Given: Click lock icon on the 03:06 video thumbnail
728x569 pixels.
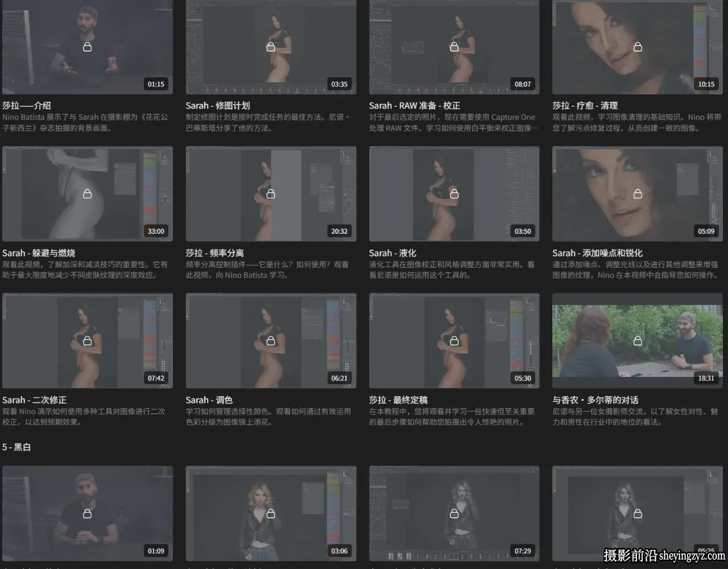Looking at the screenshot, I should point(271,513).
